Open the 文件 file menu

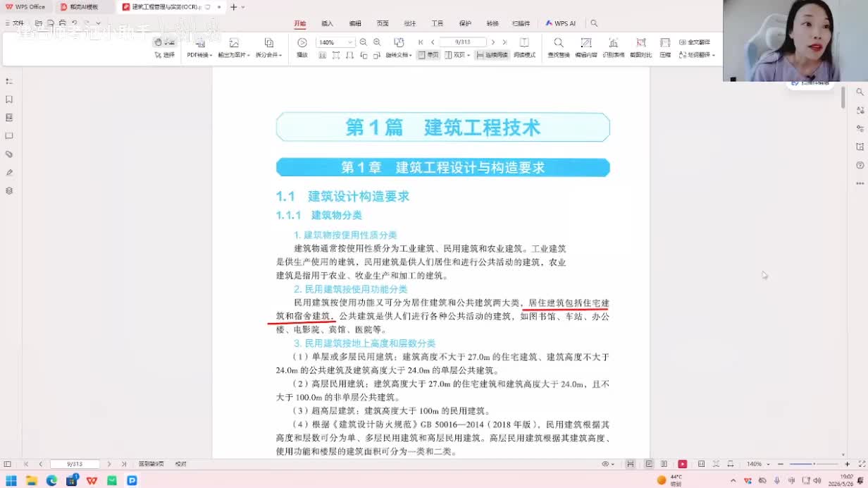tap(14, 23)
